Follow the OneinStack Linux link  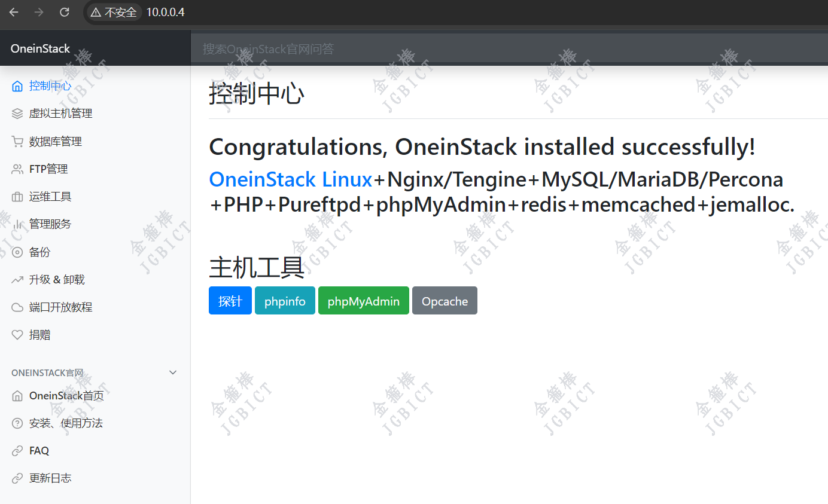(x=291, y=179)
